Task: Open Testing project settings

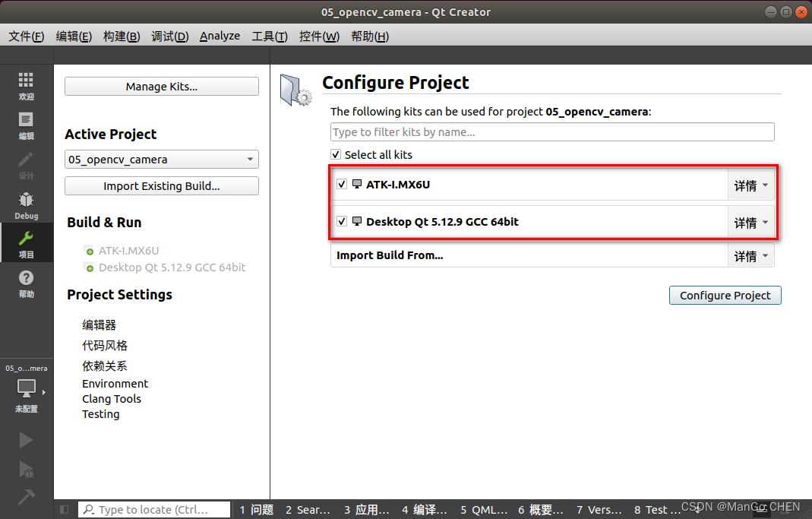Action: click(x=100, y=414)
